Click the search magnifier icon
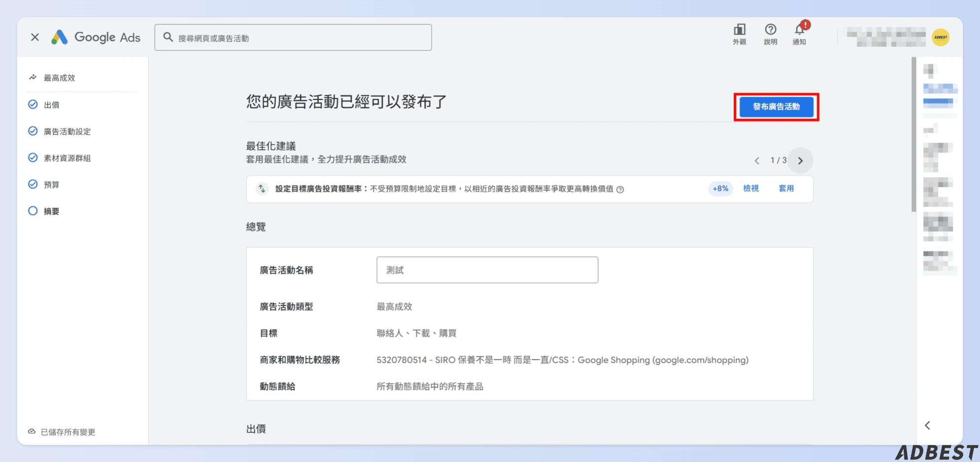 [168, 37]
